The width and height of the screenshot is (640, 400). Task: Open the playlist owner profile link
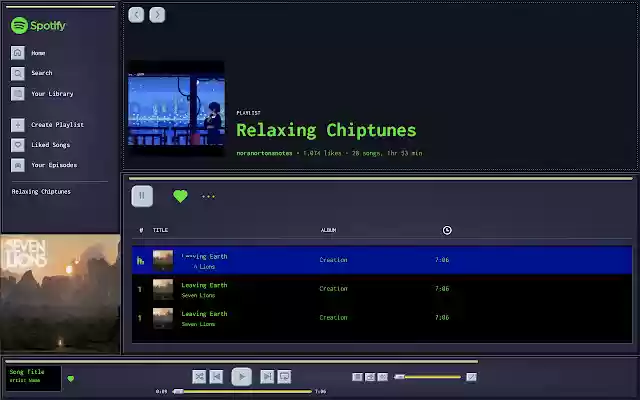[x=264, y=153]
